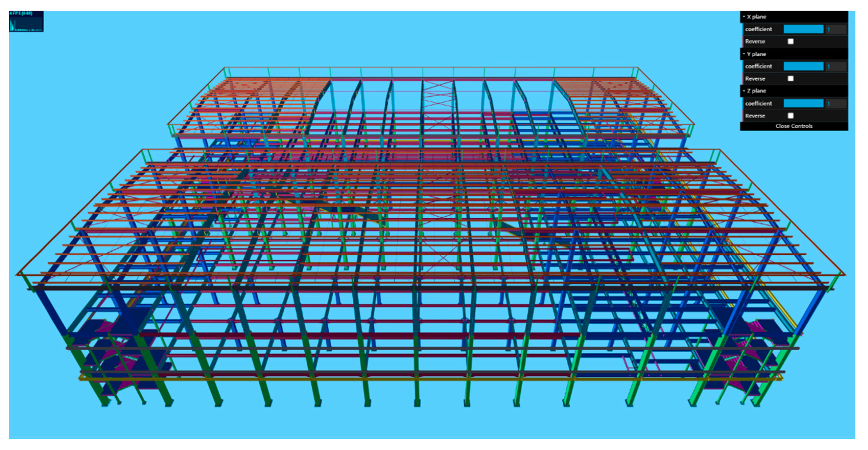Enable Reverse checkbox under Y plane
Viewport: 868px width, 450px height.
point(790,78)
